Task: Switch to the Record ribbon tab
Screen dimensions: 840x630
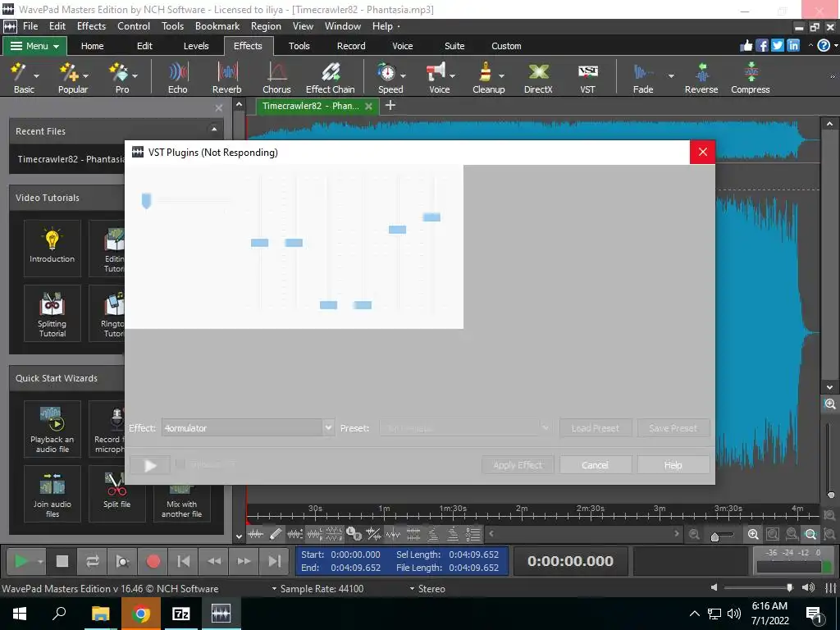Action: [351, 46]
